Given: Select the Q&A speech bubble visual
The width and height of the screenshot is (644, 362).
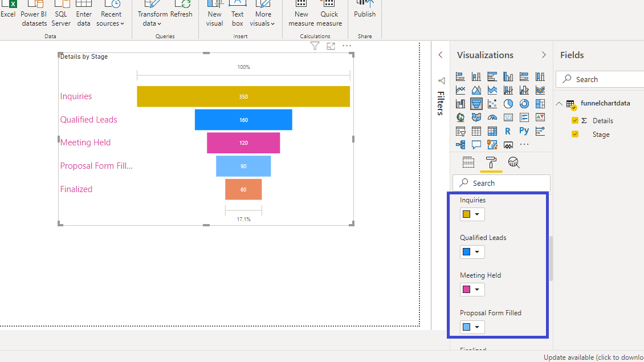Looking at the screenshot, I should tap(476, 145).
